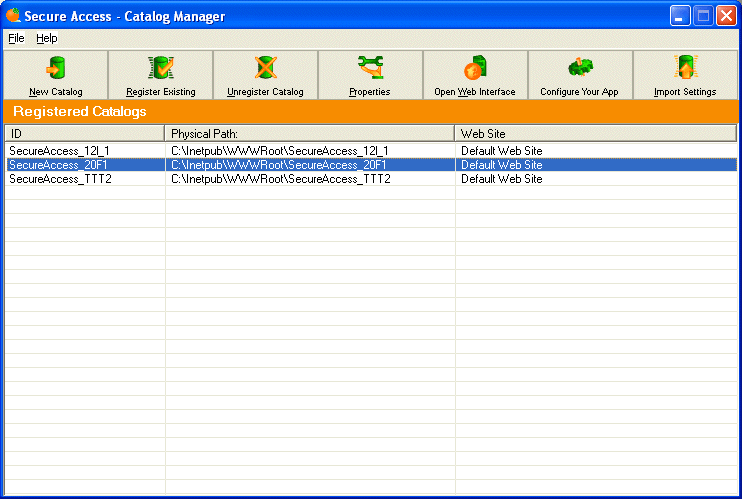Click the New Catalog toolbar icon

(x=56, y=69)
